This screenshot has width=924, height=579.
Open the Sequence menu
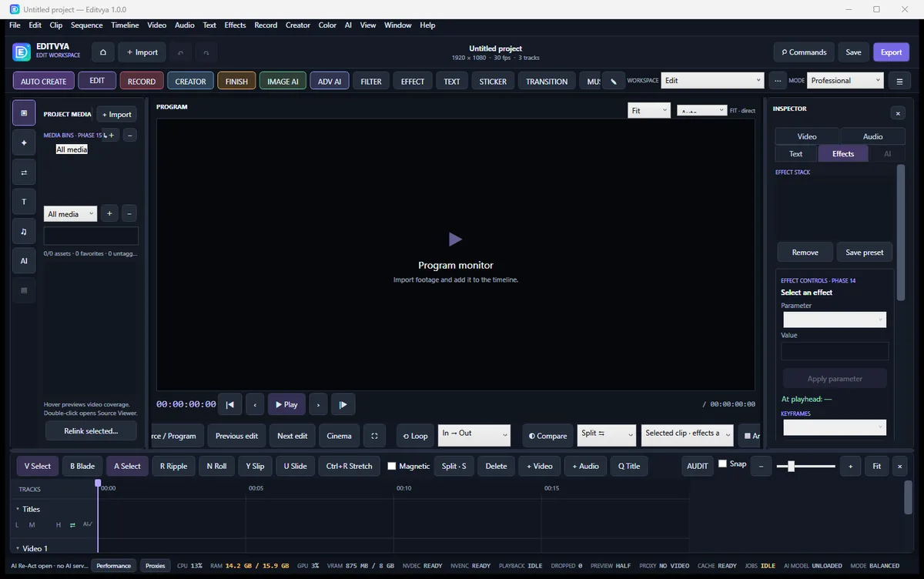[x=87, y=25]
